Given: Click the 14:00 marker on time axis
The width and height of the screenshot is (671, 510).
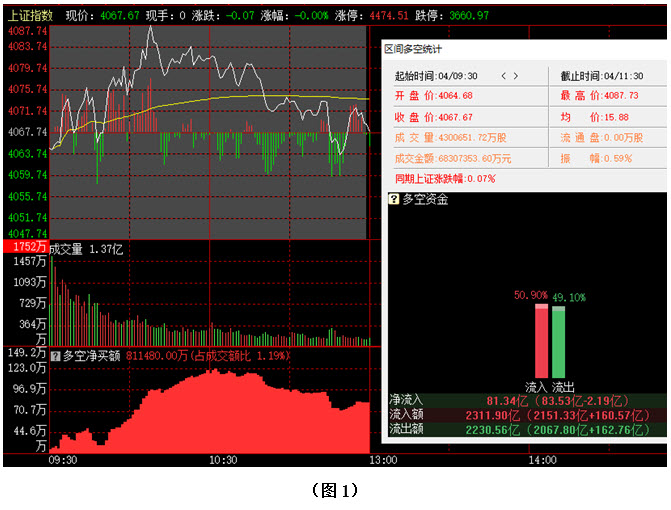Looking at the screenshot, I should pos(541,460).
